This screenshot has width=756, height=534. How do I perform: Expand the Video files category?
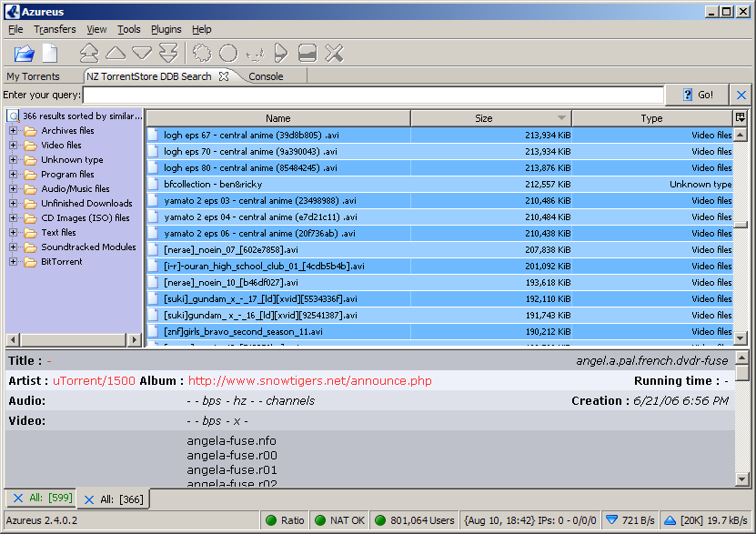click(x=14, y=146)
